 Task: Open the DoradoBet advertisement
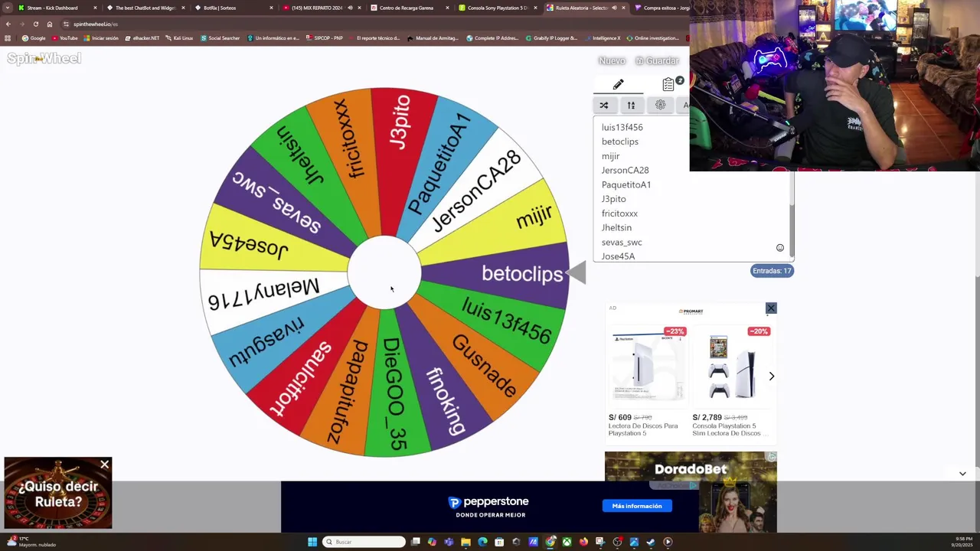pyautogui.click(x=691, y=491)
